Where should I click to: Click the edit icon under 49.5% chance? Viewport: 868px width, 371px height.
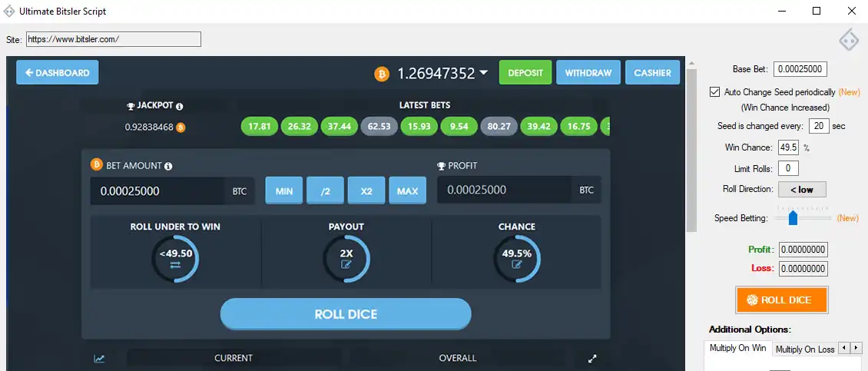[x=517, y=265]
